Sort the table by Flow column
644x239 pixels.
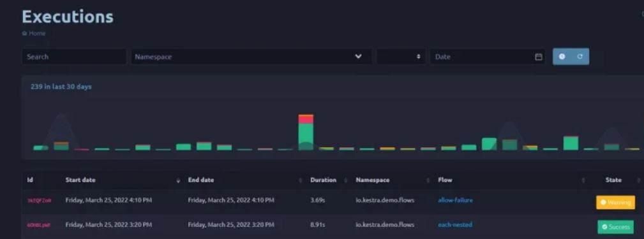click(445, 180)
